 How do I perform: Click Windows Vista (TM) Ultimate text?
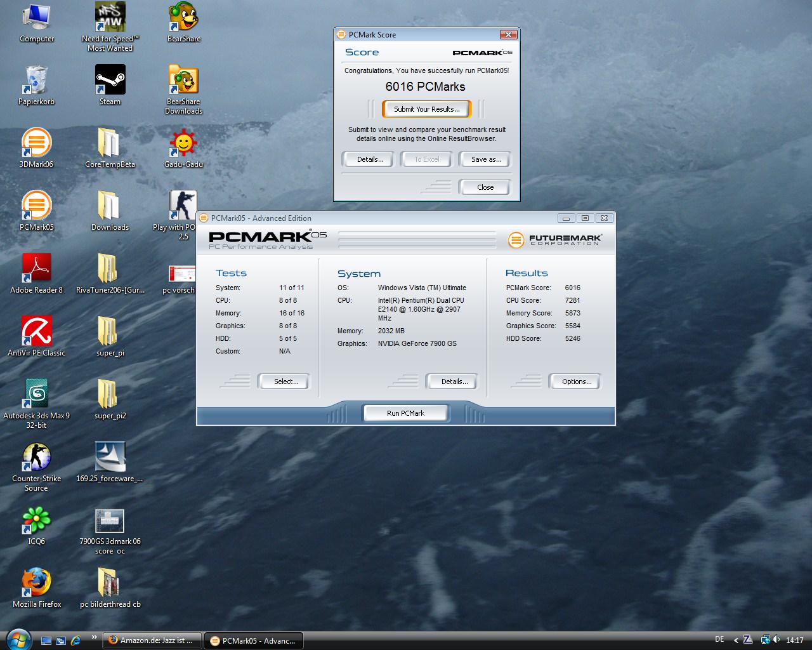[x=422, y=288]
